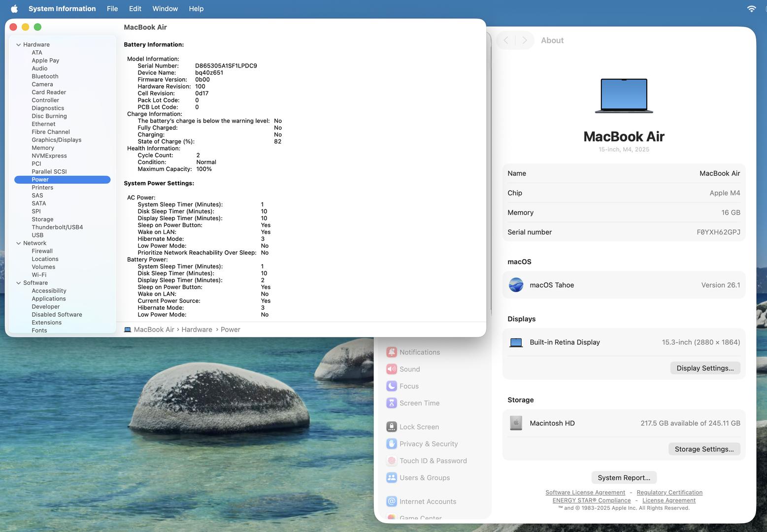Open the Window menu

pyautogui.click(x=165, y=9)
